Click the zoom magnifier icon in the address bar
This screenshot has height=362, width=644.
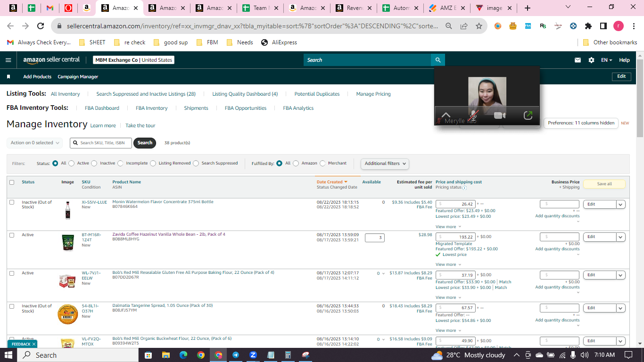[x=449, y=26]
